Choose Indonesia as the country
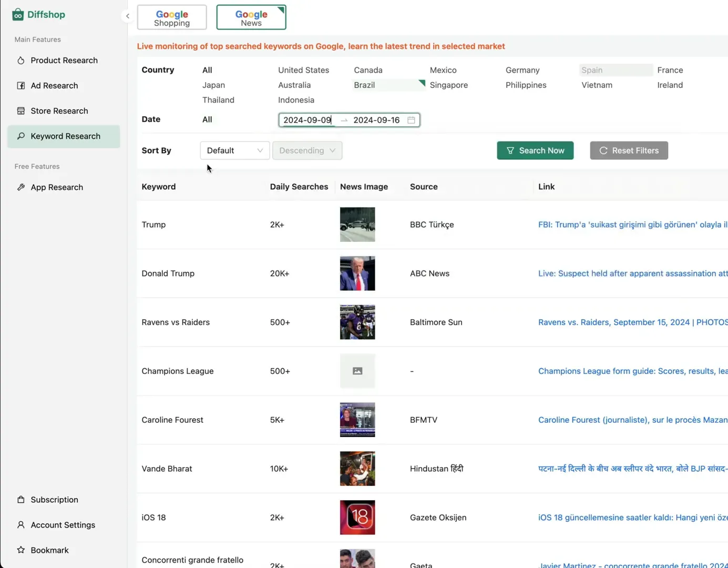Viewport: 728px width, 568px height. (296, 100)
